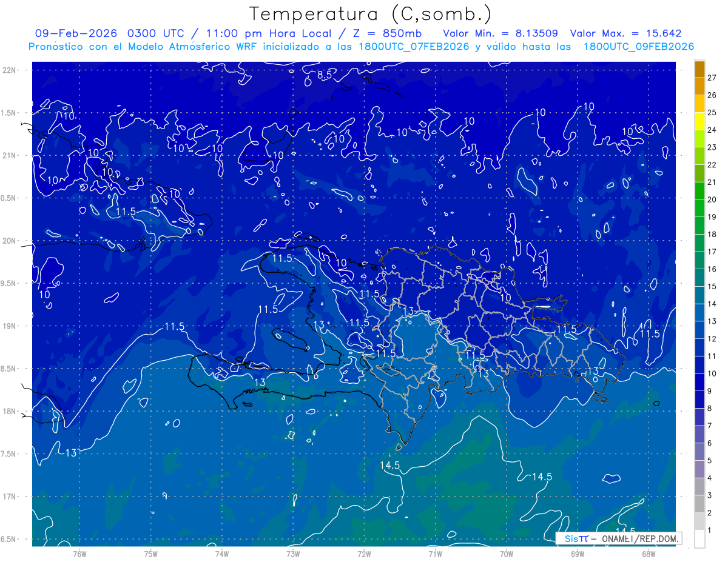Select the "7.5N" latitude axis label
Viewport: 728px width, 562px height.
tap(9, 454)
